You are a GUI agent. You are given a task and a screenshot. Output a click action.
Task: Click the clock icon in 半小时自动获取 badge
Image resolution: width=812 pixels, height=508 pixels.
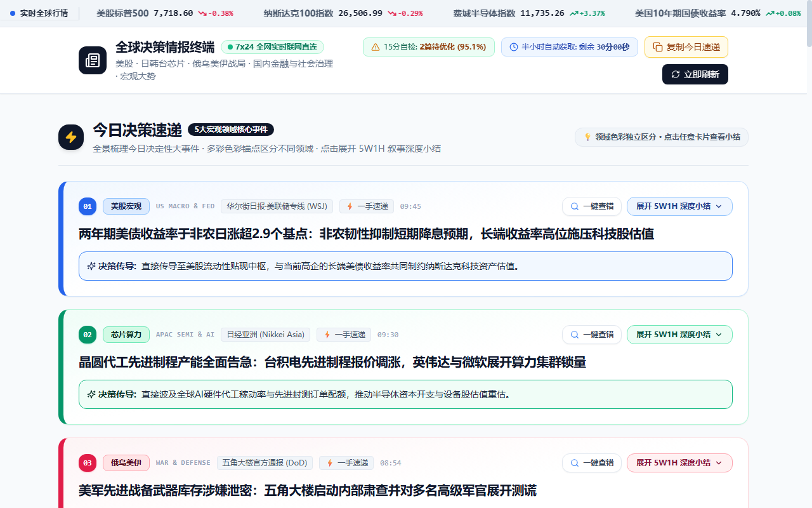[513, 47]
